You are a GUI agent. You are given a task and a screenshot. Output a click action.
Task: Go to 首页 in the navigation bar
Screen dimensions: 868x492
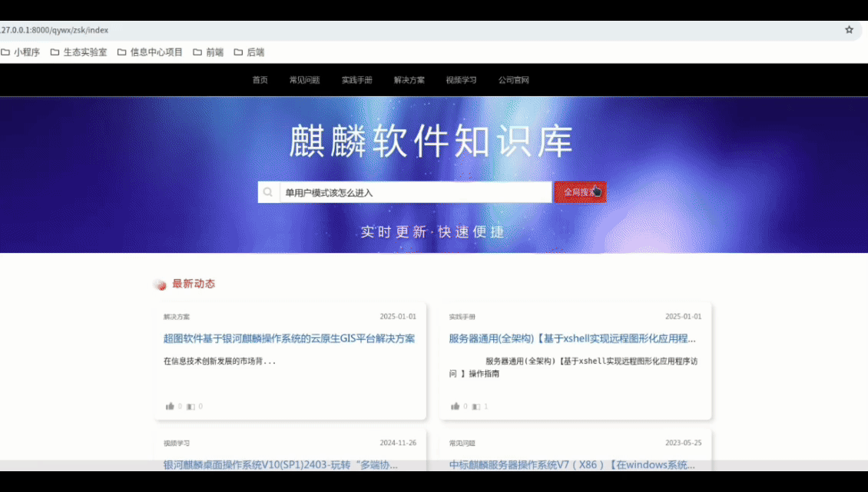pos(260,81)
